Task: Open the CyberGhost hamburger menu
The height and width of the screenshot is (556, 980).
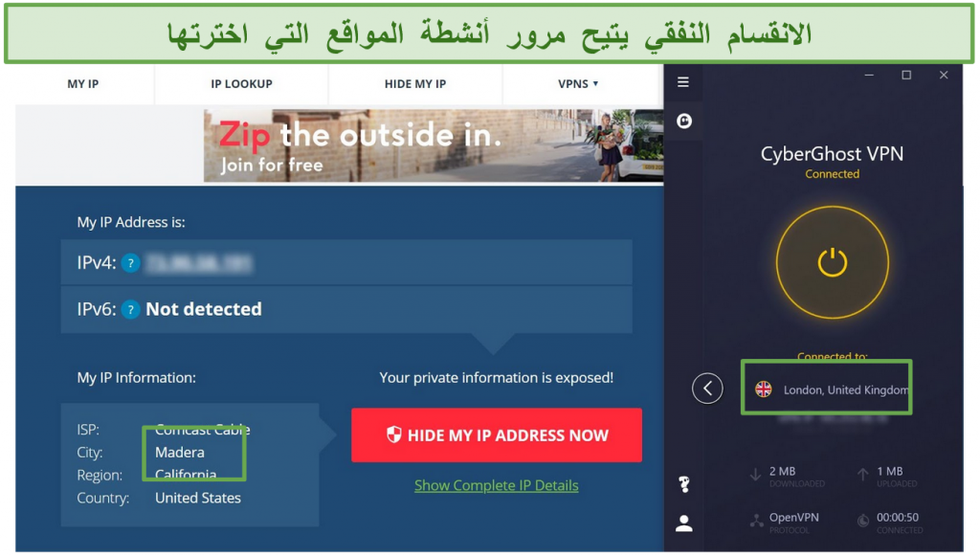Action: [x=683, y=82]
